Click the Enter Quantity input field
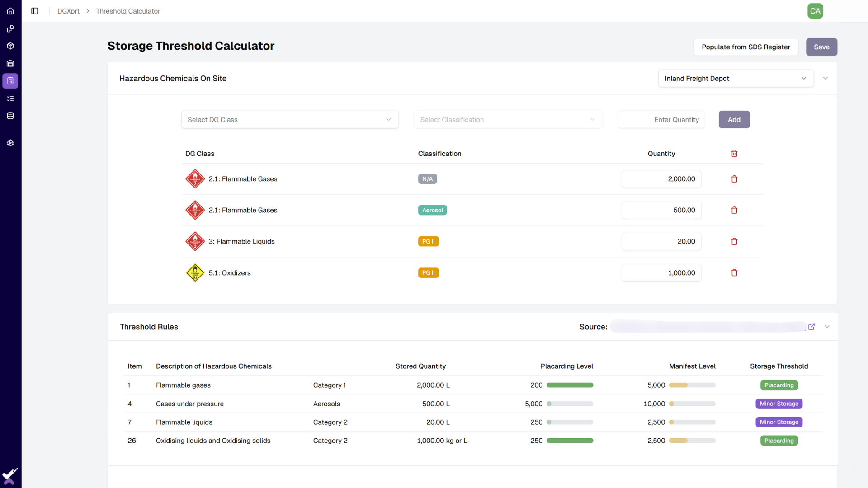 click(661, 119)
